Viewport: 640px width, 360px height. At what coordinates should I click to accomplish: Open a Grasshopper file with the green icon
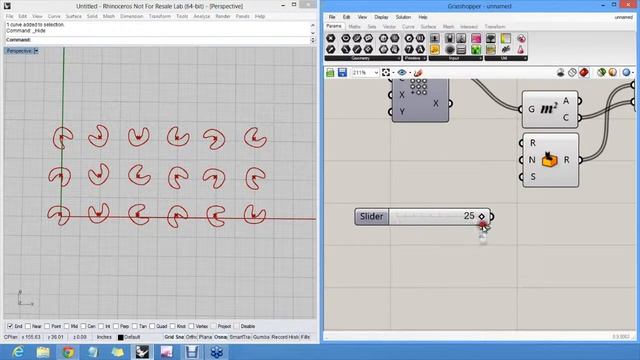coord(330,73)
